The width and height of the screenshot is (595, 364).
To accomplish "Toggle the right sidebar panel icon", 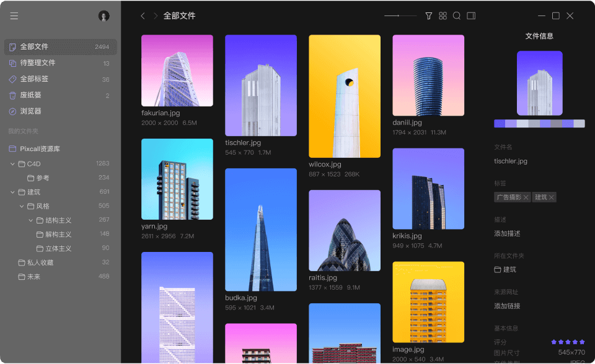I will coord(471,15).
